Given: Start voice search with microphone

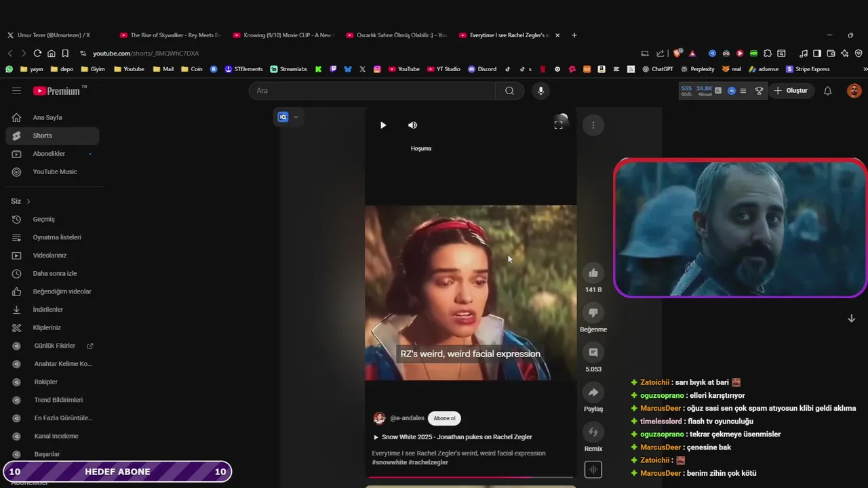Looking at the screenshot, I should tap(540, 91).
